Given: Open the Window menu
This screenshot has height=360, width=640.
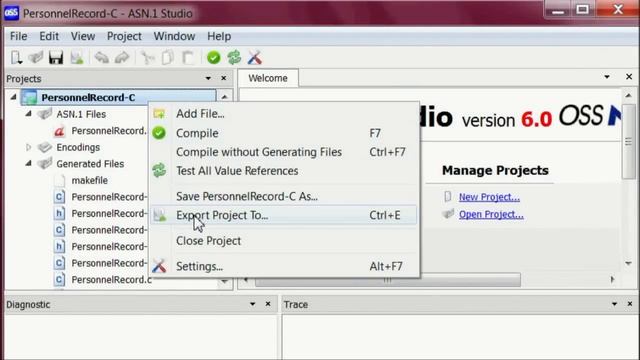Looking at the screenshot, I should [x=174, y=36].
